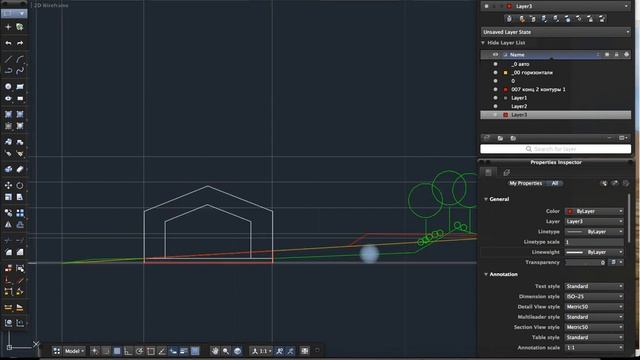Toggle grid display in status bar
Screen dimensions: 640x360
pyautogui.click(x=117, y=351)
